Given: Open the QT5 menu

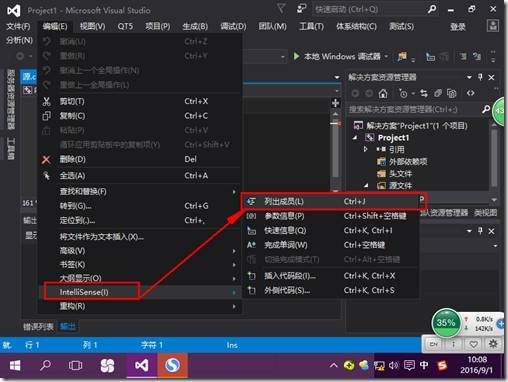Looking at the screenshot, I should (x=125, y=26).
